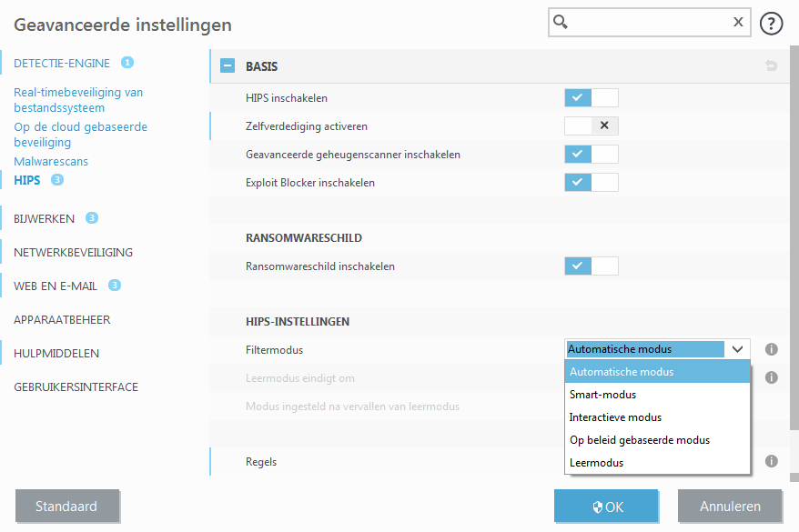Click the Standaard button
The height and width of the screenshot is (532, 799).
[x=66, y=507]
